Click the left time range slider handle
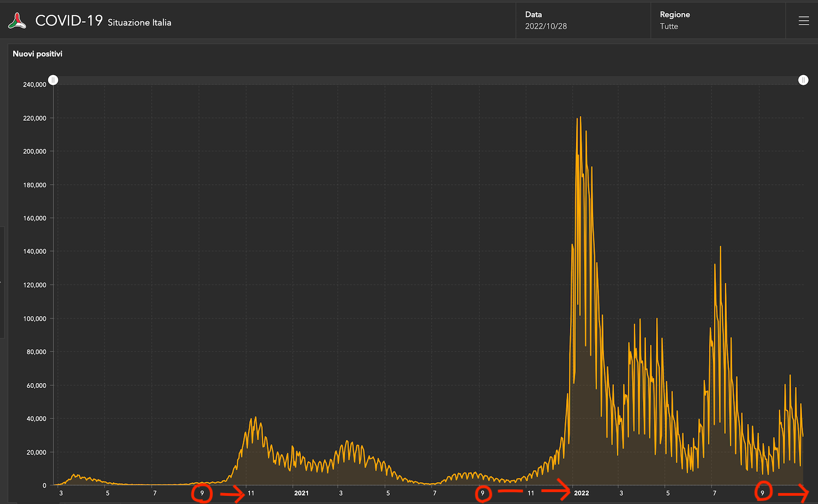The height and width of the screenshot is (504, 818). (x=53, y=80)
